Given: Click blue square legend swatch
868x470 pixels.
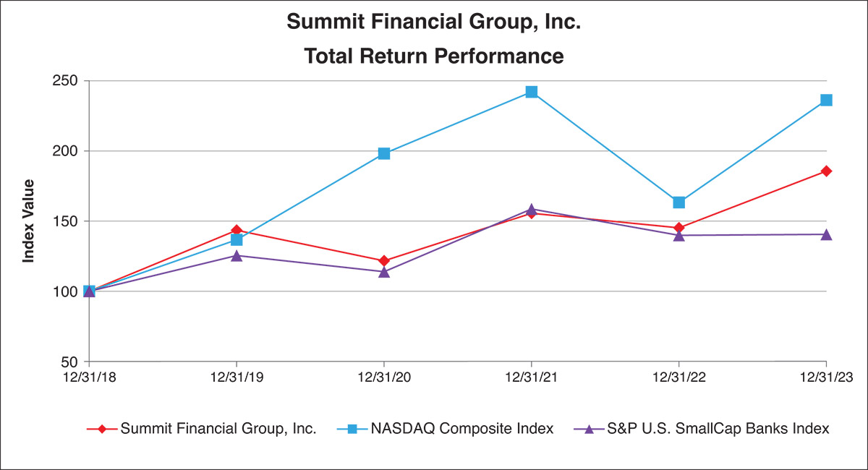Looking at the screenshot, I should pyautogui.click(x=352, y=429).
